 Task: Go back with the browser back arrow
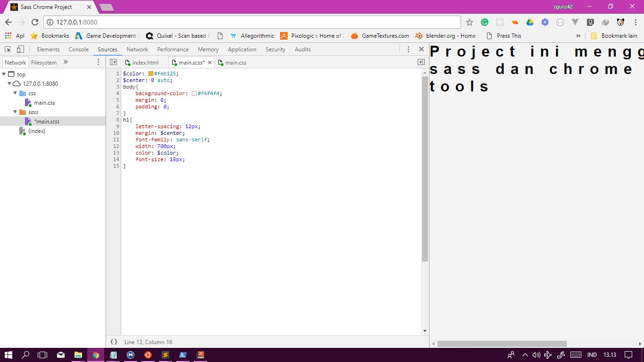click(8, 22)
